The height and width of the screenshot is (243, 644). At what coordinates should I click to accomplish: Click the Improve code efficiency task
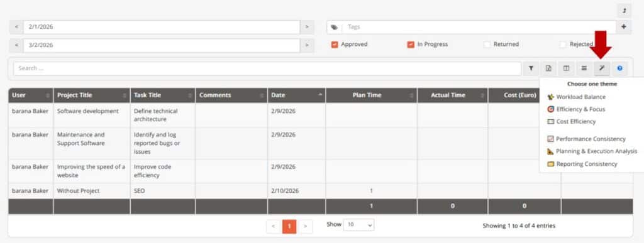click(x=163, y=171)
